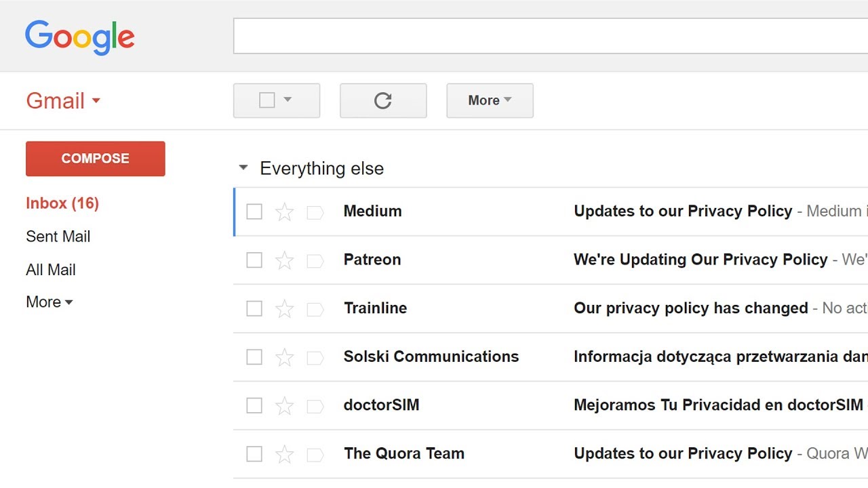Viewport: 868px width, 488px height.
Task: Collapse the Everything else section
Action: tap(243, 168)
